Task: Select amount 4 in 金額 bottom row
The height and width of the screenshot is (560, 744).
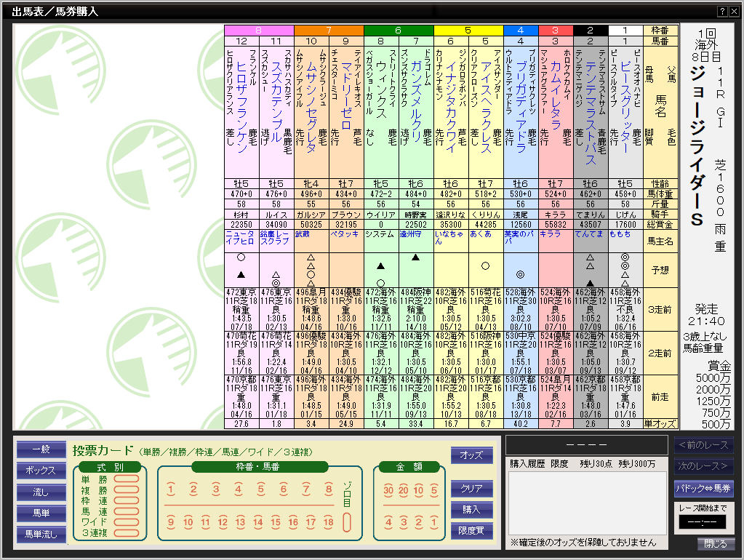Action: (388, 522)
